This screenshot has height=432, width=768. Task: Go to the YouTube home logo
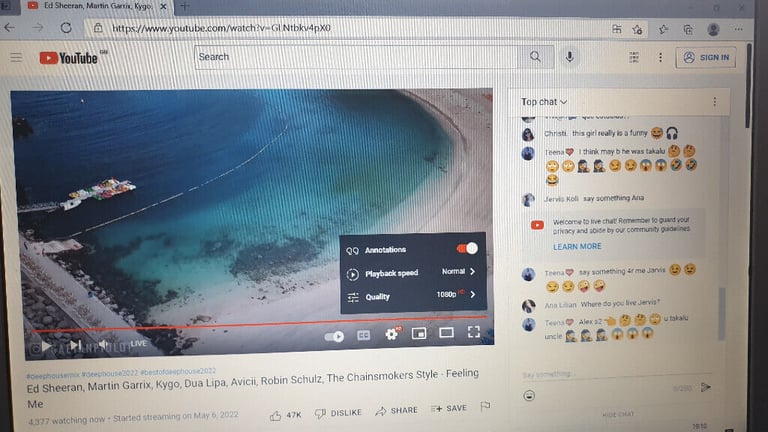[69, 58]
